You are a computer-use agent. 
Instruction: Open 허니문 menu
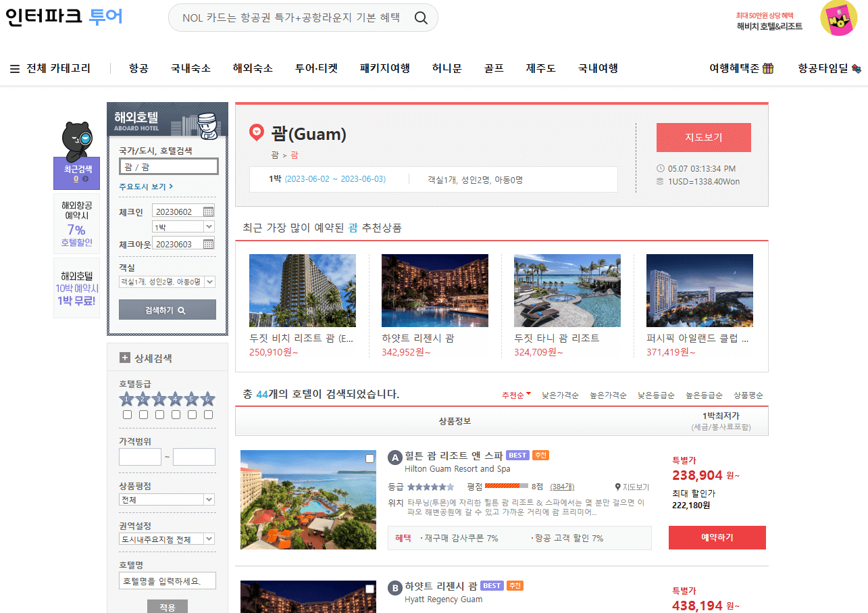pos(447,68)
